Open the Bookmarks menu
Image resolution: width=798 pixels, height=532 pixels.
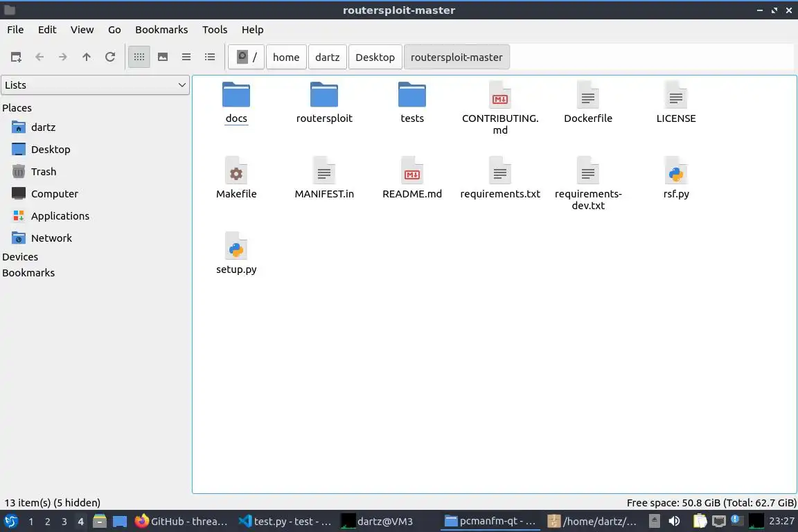161,30
